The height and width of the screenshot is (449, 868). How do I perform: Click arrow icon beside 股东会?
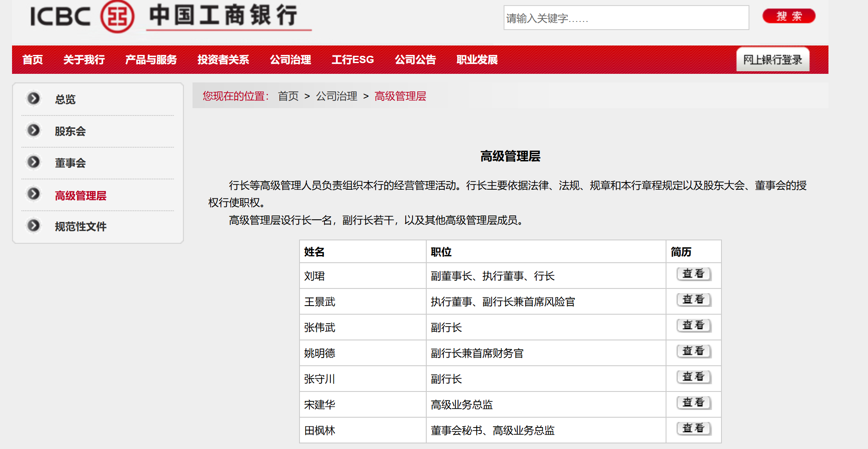coord(34,130)
